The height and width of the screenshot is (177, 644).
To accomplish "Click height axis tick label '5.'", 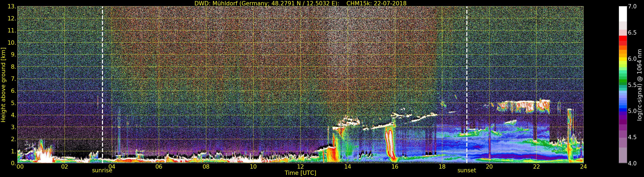I will click(13, 103).
